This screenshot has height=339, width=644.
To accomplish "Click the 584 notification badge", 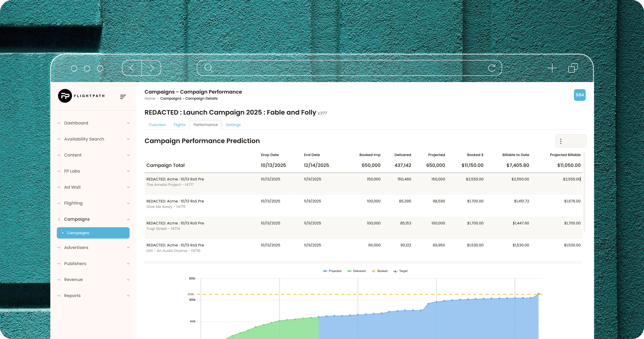I will [x=579, y=95].
